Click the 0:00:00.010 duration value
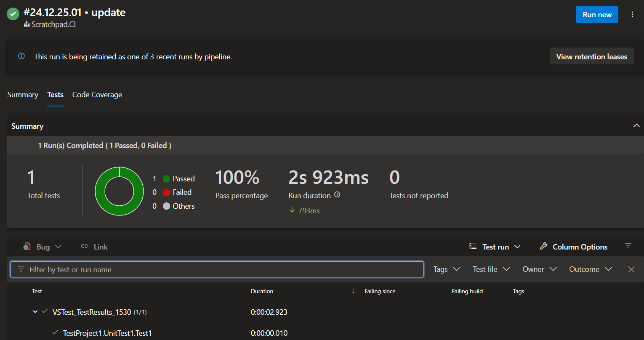The height and width of the screenshot is (340, 644). click(x=269, y=333)
